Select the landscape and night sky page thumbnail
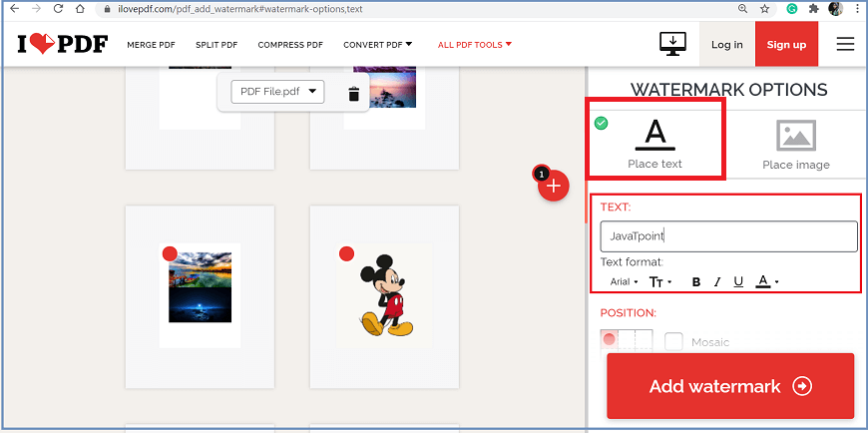 200,296
